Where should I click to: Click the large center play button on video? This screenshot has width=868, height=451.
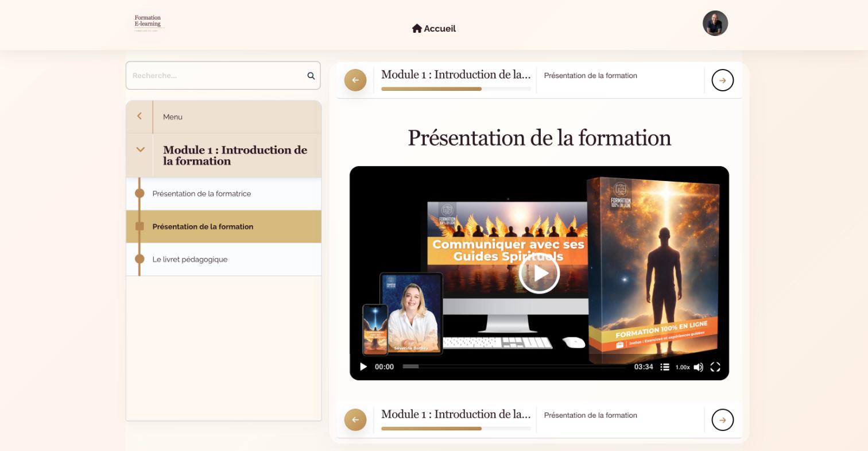tap(539, 273)
